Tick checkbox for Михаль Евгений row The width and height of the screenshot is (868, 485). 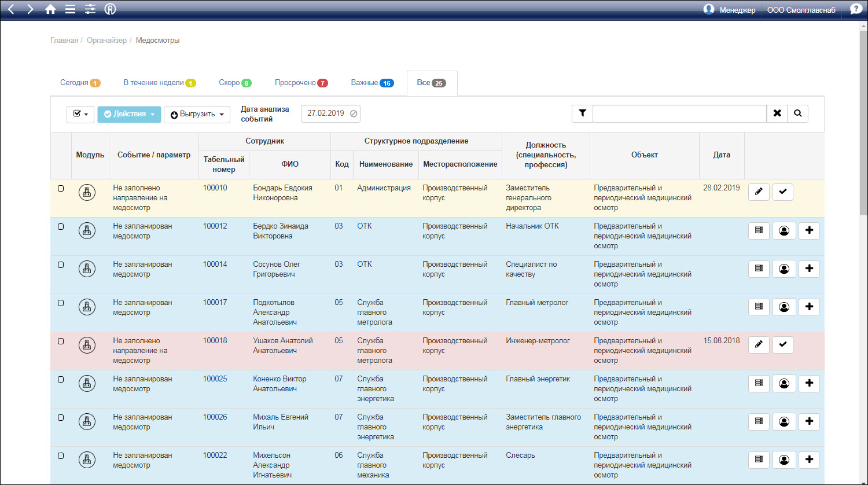(x=61, y=418)
